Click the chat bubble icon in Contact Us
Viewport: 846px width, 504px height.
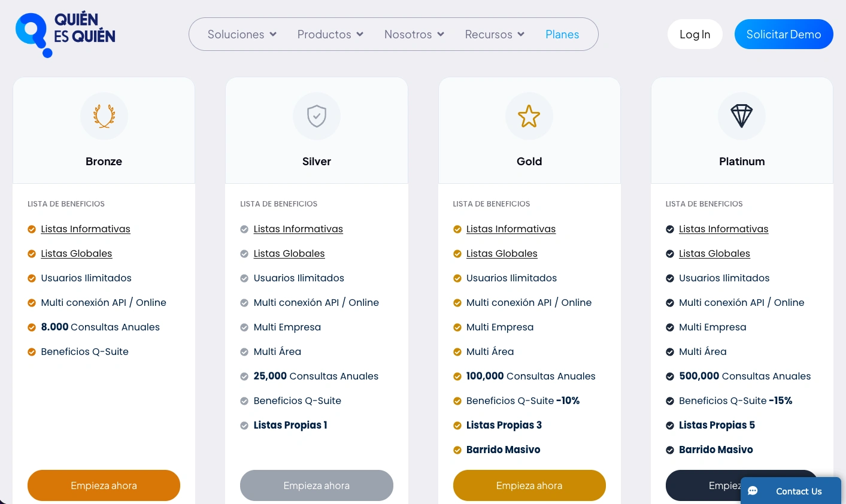coord(753,491)
